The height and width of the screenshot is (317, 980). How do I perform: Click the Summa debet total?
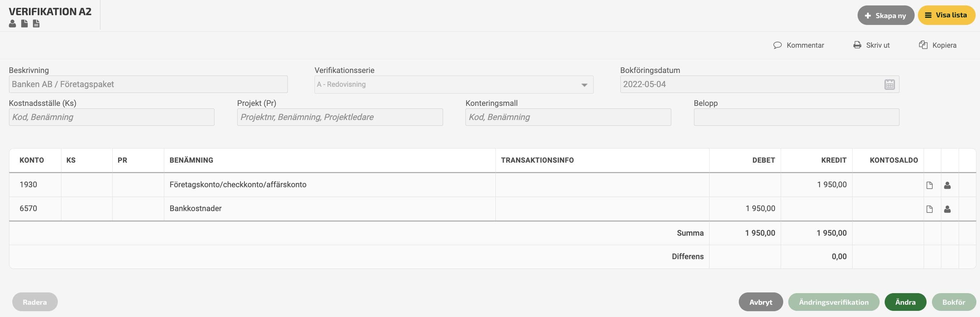[x=760, y=233]
